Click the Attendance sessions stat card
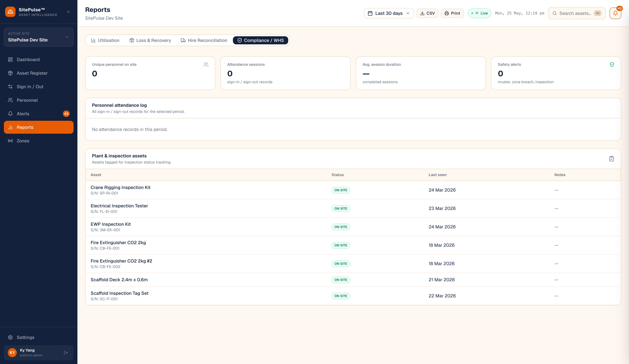This screenshot has width=629, height=364. (x=285, y=73)
